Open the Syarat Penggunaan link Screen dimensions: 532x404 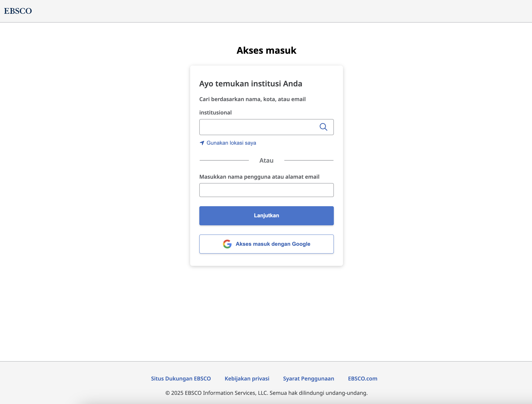pos(308,379)
